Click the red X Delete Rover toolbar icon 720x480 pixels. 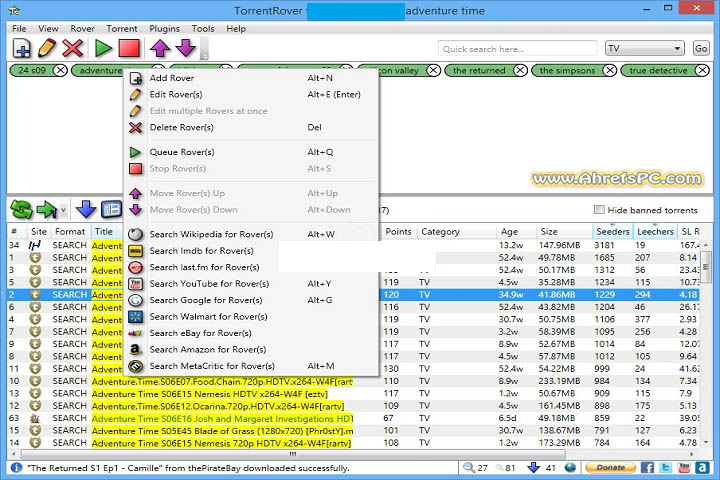click(73, 48)
